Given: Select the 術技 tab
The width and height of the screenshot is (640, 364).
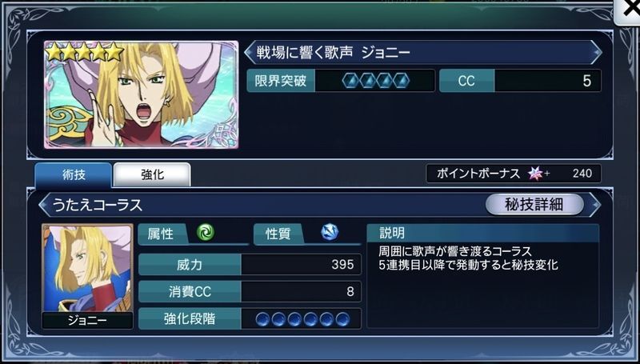Looking at the screenshot, I should coord(74,174).
